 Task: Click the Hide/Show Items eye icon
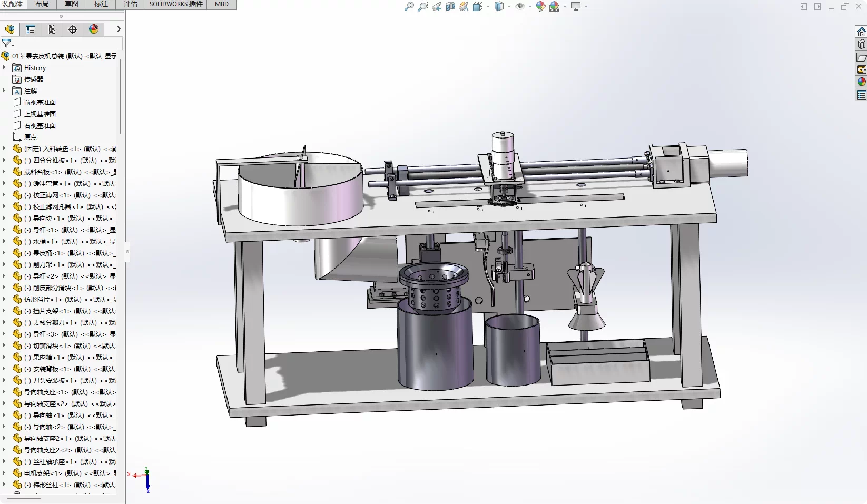(x=520, y=6)
